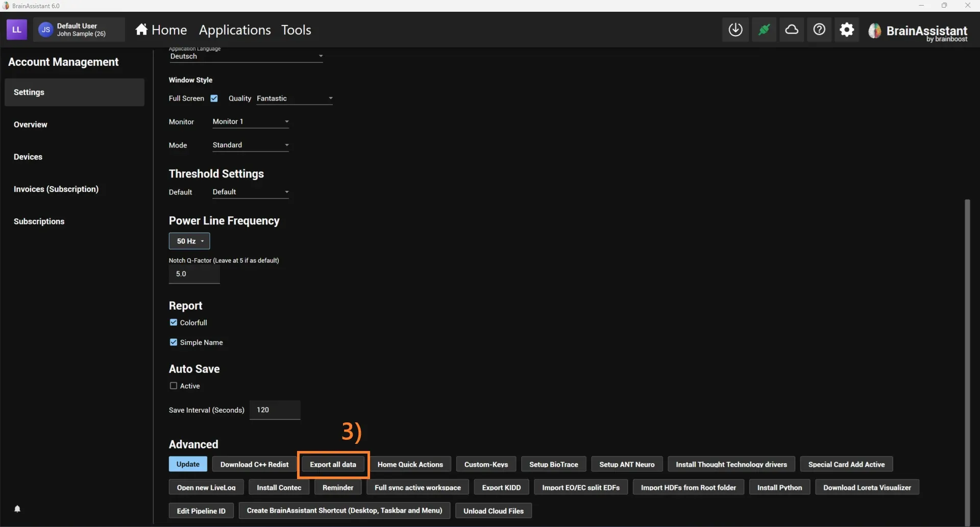Viewport: 980px width, 527px height.
Task: Click the Edit Pipeline ID button
Action: pyautogui.click(x=201, y=511)
